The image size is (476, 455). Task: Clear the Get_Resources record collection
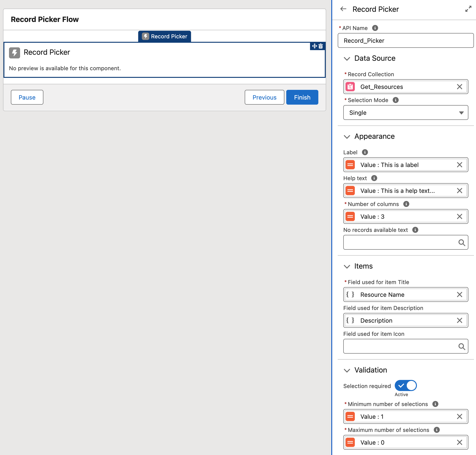click(x=459, y=87)
